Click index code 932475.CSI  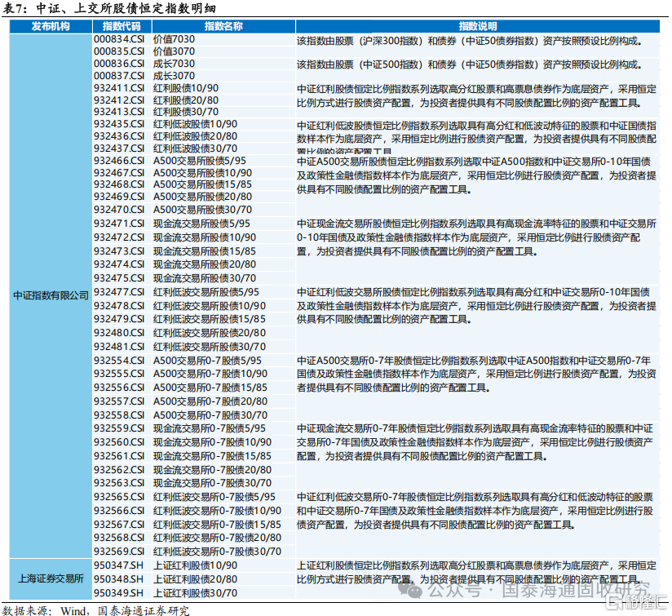click(119, 277)
